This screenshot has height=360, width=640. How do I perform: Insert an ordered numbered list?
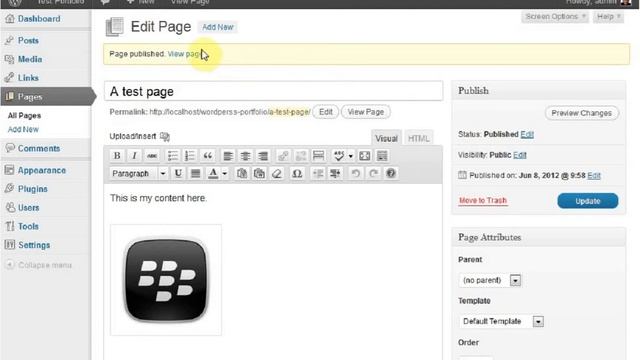(x=190, y=156)
